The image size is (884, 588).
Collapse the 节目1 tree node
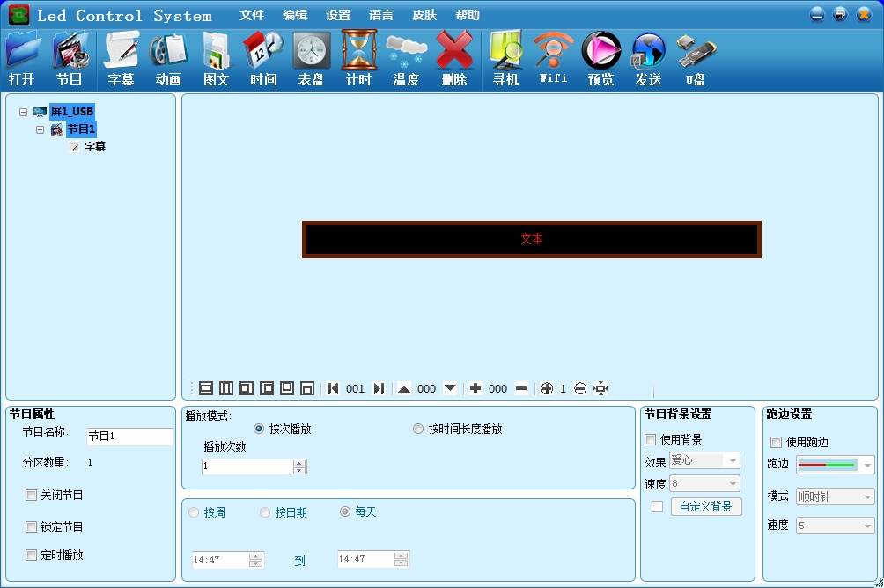pos(40,129)
